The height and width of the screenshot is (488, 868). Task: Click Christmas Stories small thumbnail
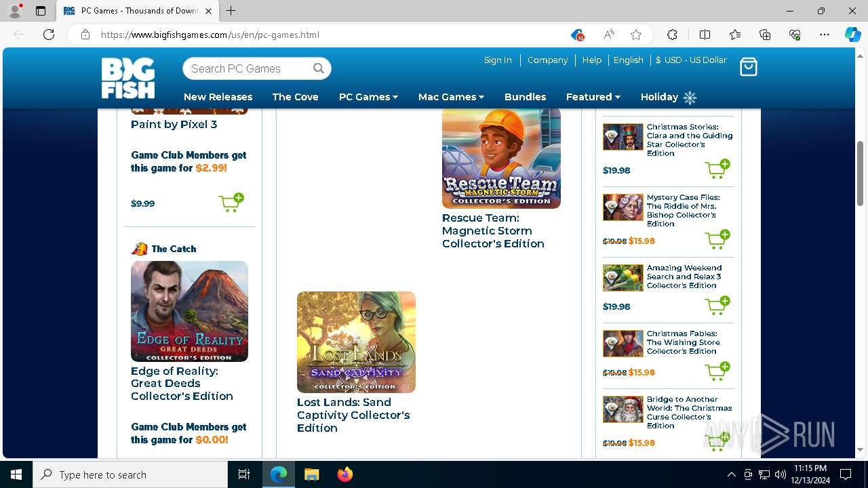[x=623, y=137]
